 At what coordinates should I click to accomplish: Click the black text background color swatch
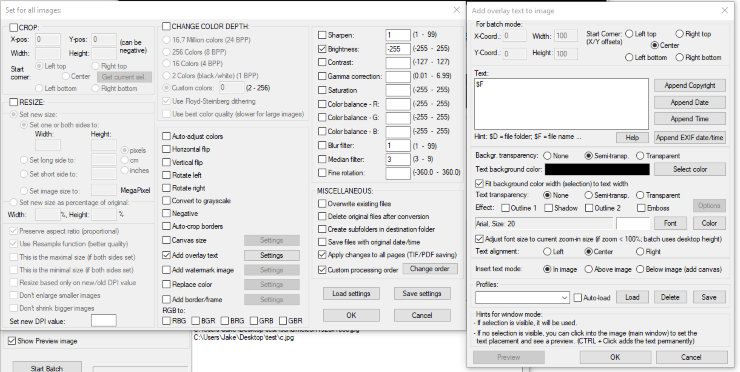(597, 169)
